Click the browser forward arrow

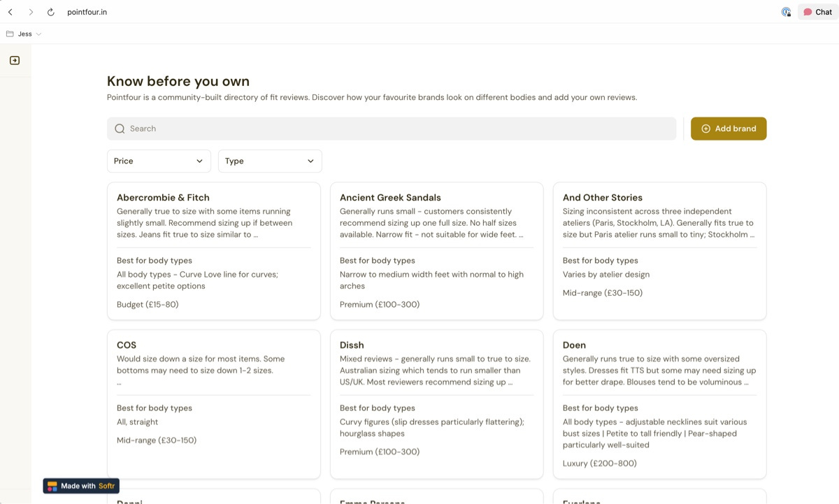coord(31,12)
